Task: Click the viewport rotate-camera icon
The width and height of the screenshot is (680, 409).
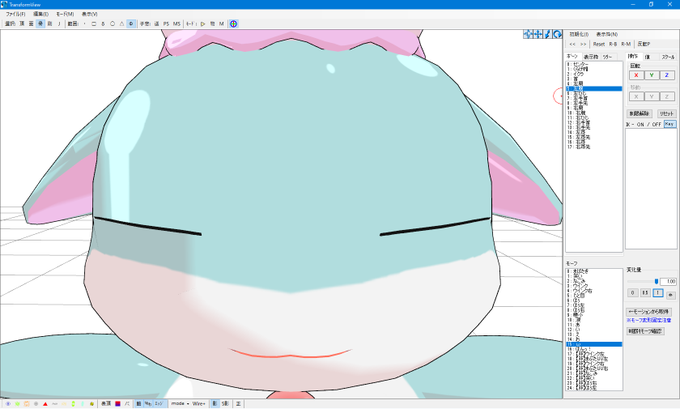Action: (557, 34)
